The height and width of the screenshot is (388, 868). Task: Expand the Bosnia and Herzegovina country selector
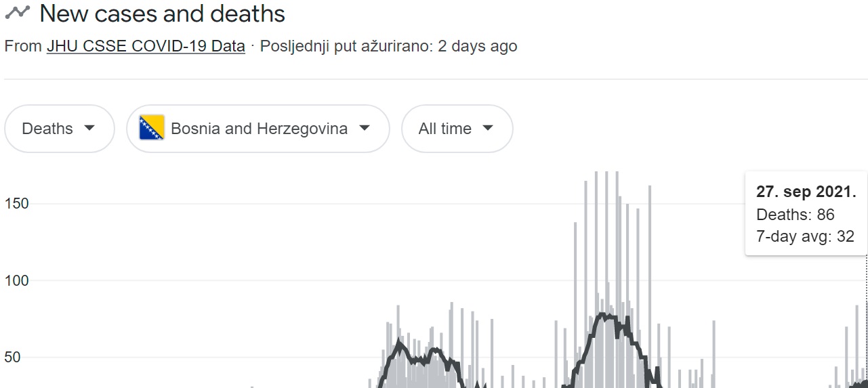pyautogui.click(x=258, y=129)
